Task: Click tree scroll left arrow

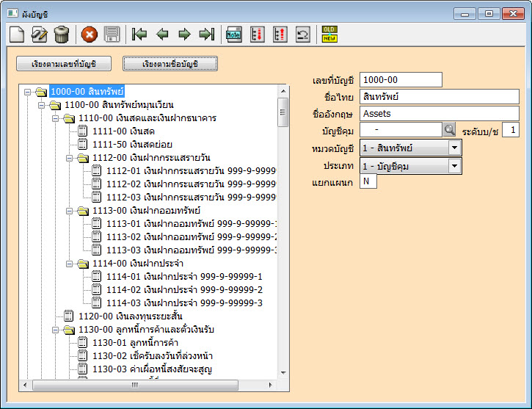Action: point(25,385)
